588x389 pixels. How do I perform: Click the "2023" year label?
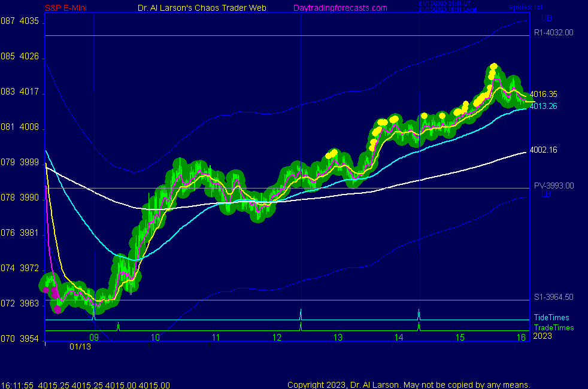coord(542,336)
